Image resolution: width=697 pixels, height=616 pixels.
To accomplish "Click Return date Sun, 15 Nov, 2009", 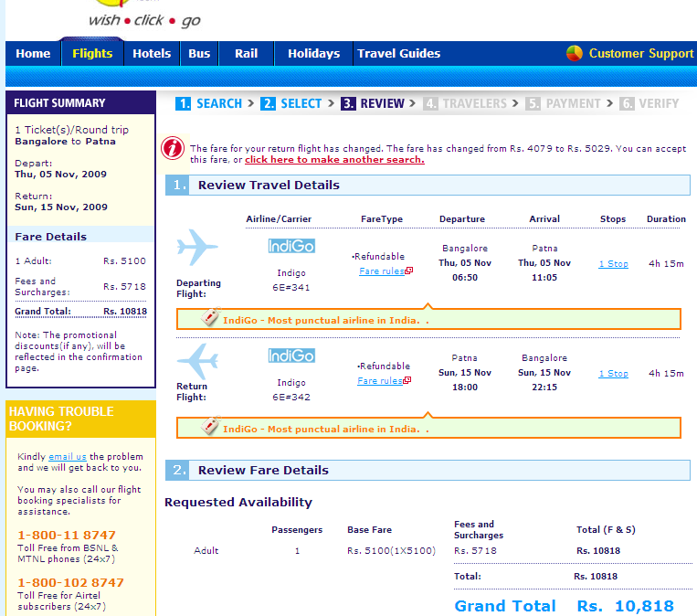I will [x=61, y=207].
